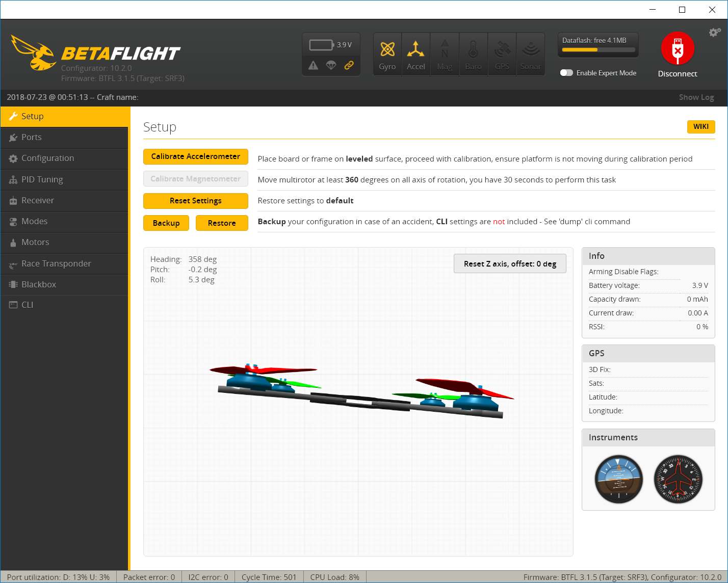Open the Modes tab
The height and width of the screenshot is (583, 728).
tap(64, 221)
